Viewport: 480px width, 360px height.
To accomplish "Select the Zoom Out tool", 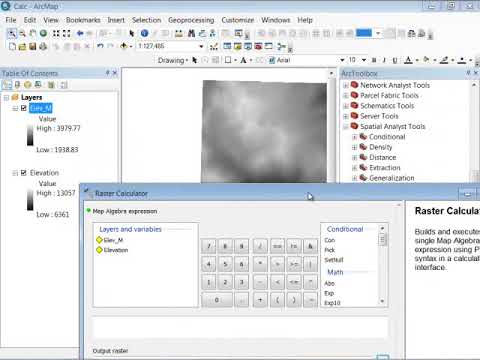I will (x=22, y=33).
